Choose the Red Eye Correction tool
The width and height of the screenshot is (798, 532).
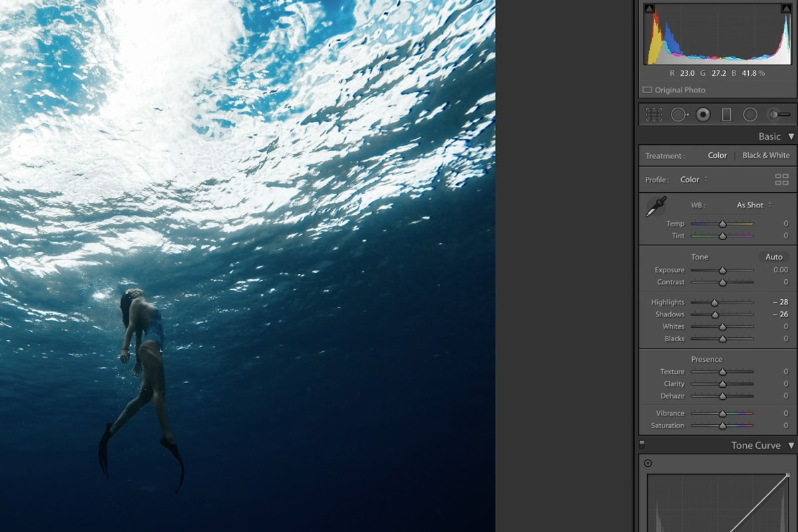coord(703,114)
